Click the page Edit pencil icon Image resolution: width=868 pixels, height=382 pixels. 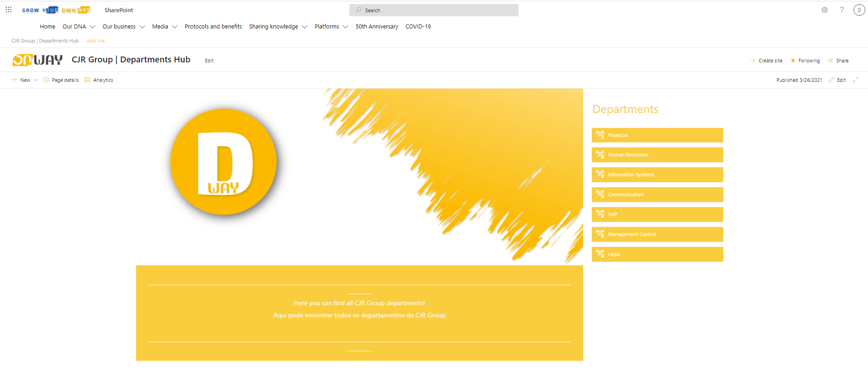point(831,80)
